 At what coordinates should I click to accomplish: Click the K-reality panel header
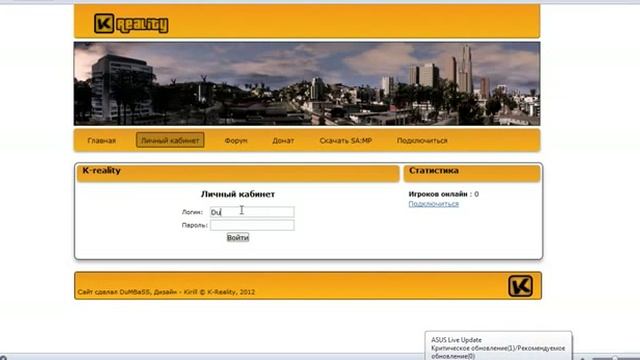(x=238, y=173)
